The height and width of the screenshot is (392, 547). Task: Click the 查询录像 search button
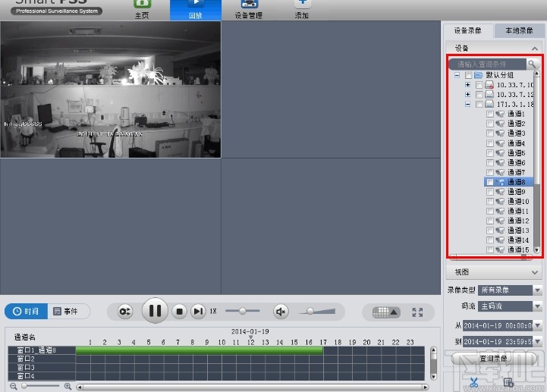tap(493, 359)
